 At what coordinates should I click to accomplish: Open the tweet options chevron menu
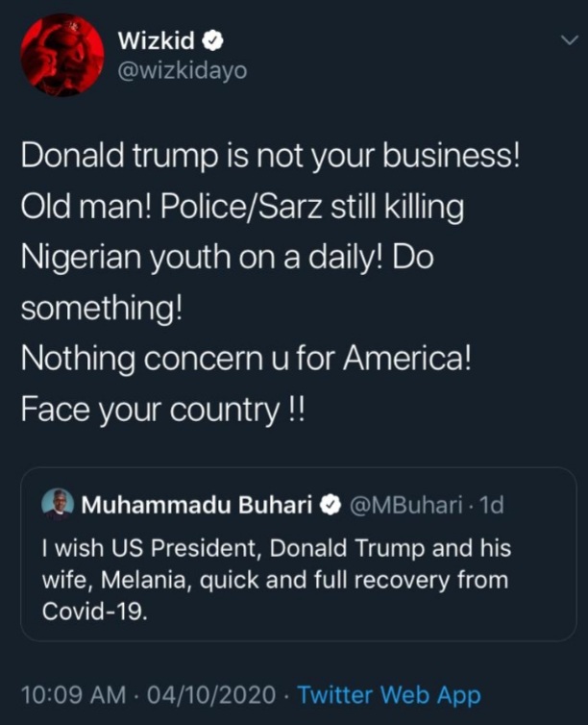[568, 39]
